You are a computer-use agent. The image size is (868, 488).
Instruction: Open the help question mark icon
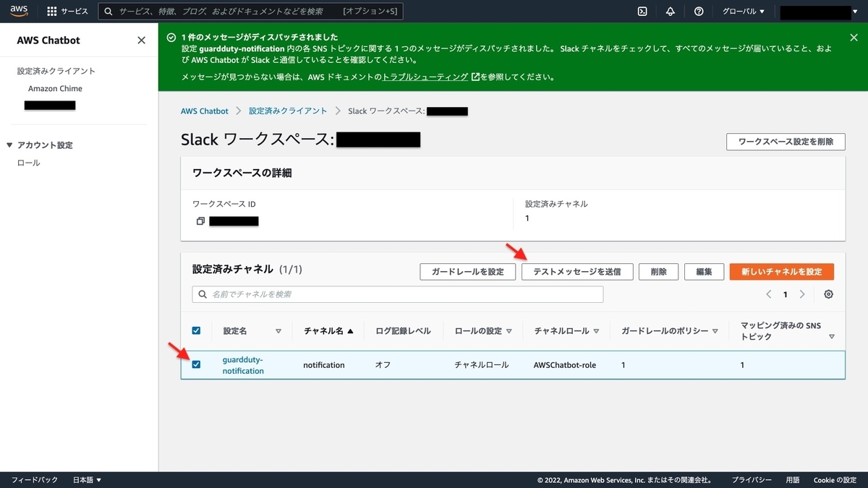click(698, 11)
